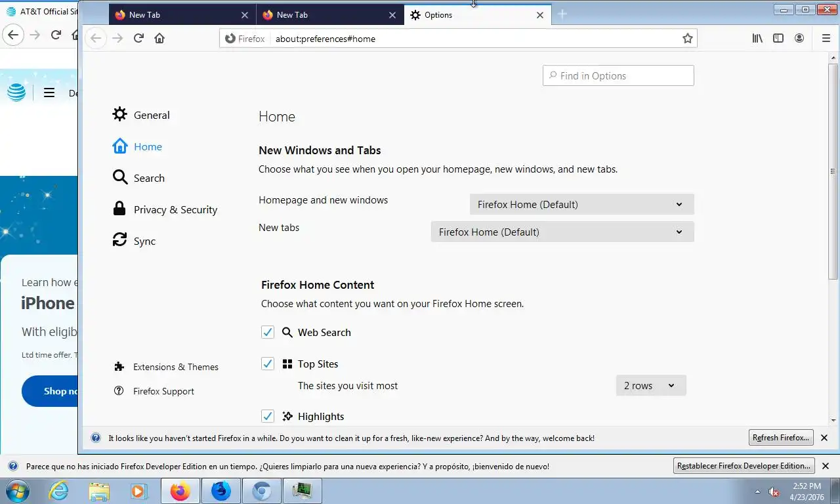The width and height of the screenshot is (840, 504).
Task: Click the Options page vertical scrollbar
Action: [833, 171]
